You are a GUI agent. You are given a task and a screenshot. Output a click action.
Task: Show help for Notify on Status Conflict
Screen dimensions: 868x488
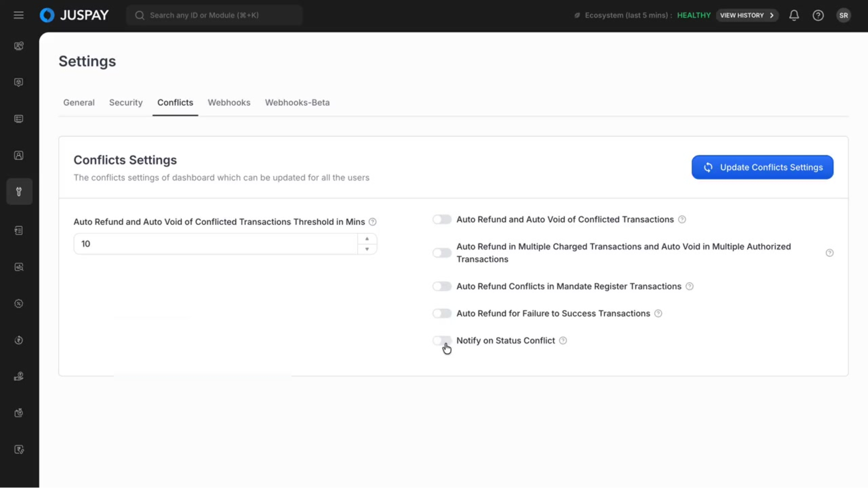(x=563, y=341)
